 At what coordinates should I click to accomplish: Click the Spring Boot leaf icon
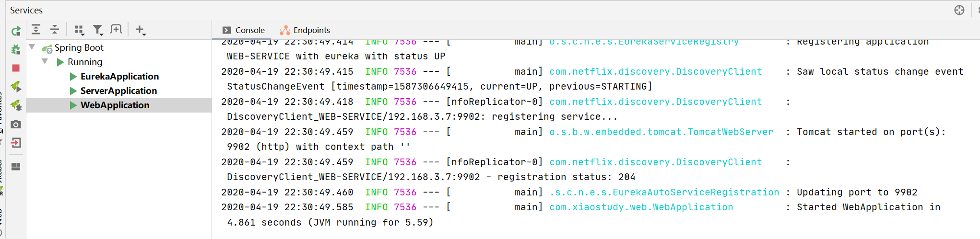click(x=47, y=48)
